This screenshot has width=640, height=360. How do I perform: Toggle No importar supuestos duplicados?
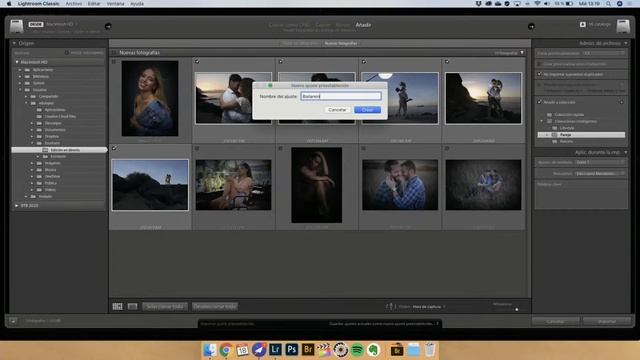539,74
